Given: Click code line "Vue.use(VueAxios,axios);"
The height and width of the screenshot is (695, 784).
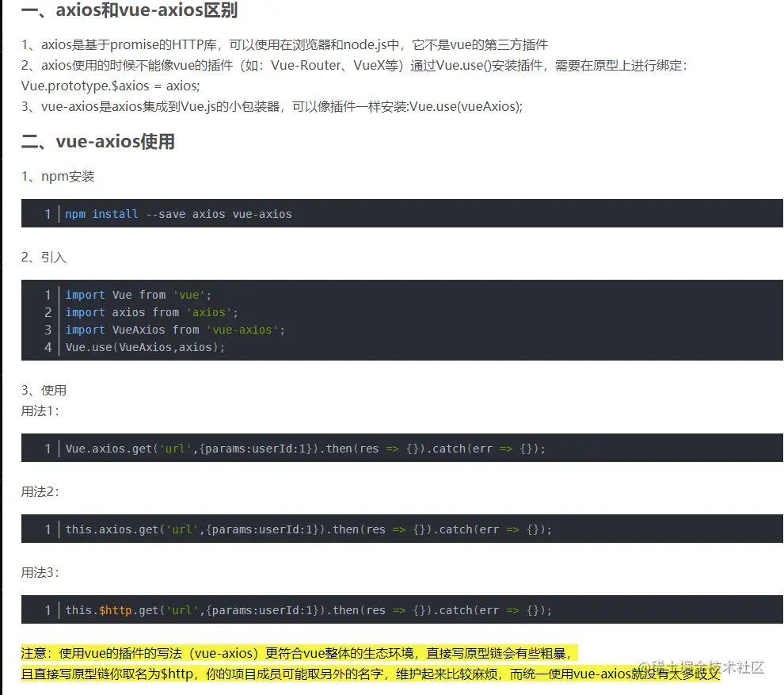Looking at the screenshot, I should (x=146, y=347).
